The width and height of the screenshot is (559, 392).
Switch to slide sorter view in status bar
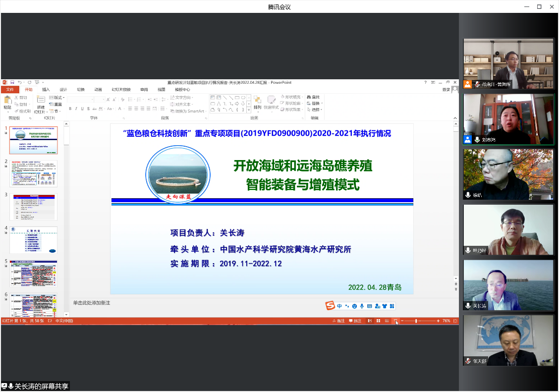coord(378,321)
